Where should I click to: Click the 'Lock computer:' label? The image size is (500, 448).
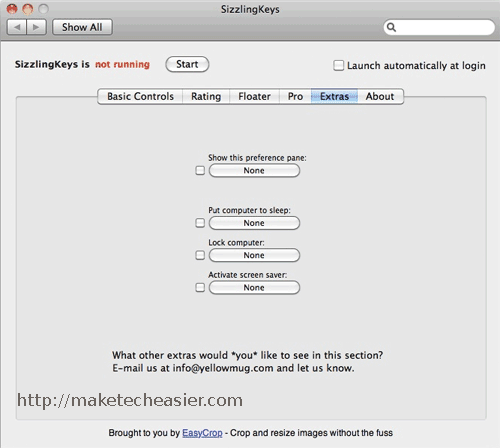point(236,243)
